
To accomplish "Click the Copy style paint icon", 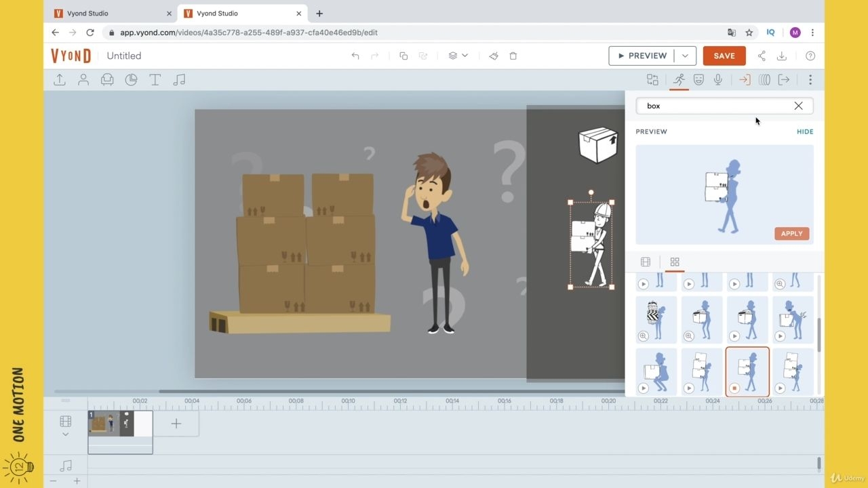I will point(494,56).
